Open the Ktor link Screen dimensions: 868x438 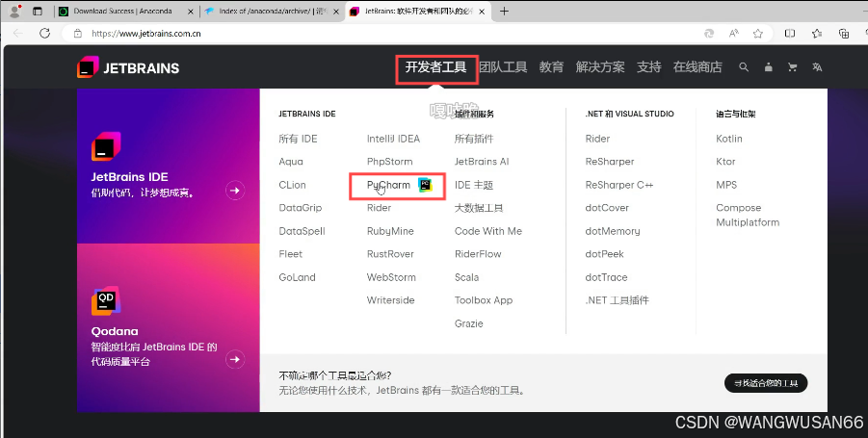pos(725,162)
